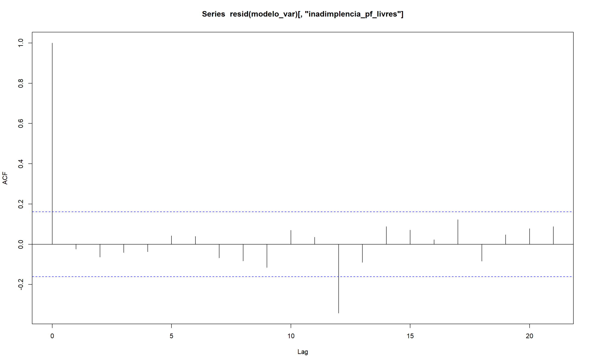Click the y-axis tick label 0.6

(x=21, y=123)
